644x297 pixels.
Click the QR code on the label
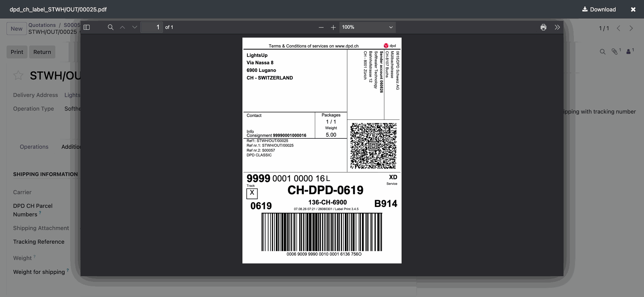click(373, 146)
